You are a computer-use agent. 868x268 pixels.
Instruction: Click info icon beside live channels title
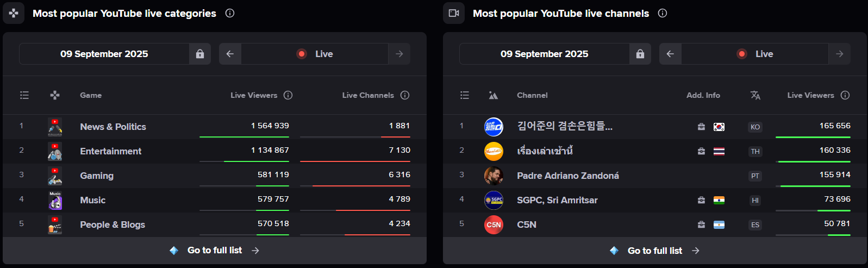click(663, 13)
